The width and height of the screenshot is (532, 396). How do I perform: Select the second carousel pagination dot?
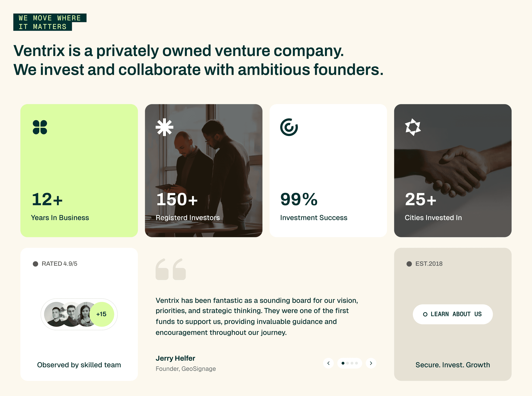pos(348,363)
